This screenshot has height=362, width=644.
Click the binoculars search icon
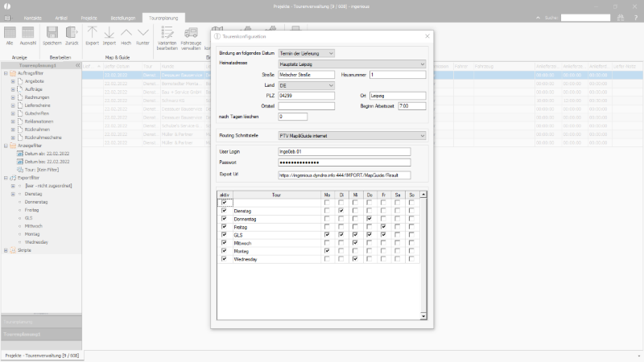point(621,18)
